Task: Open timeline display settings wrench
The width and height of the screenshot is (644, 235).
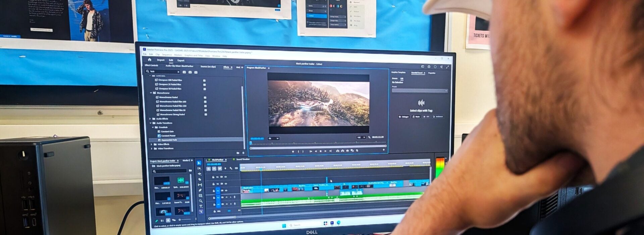Action: click(x=231, y=168)
